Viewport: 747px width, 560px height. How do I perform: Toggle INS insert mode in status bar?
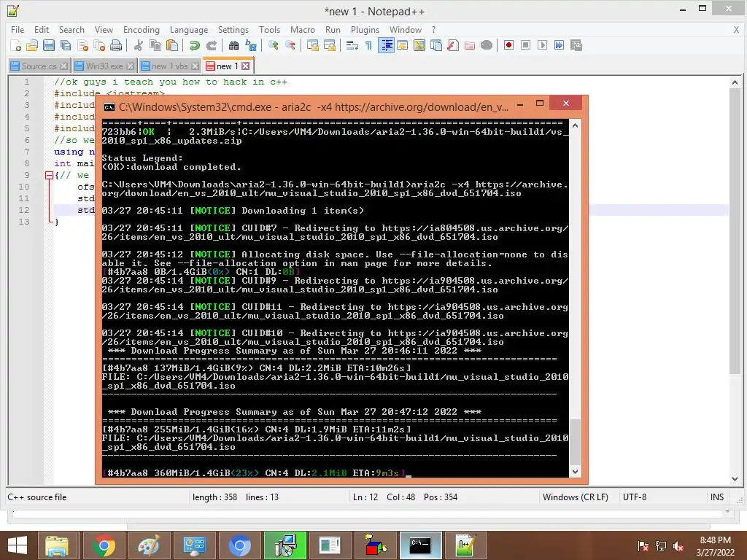point(717,497)
